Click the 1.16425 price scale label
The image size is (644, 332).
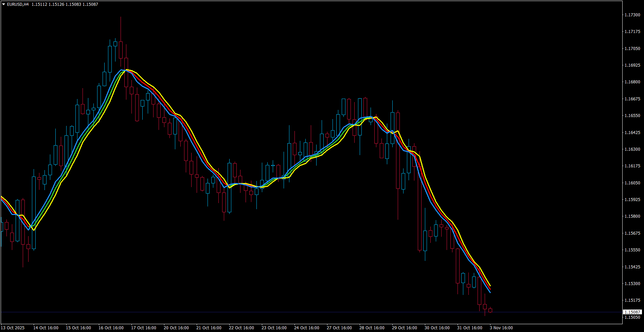pos(632,133)
